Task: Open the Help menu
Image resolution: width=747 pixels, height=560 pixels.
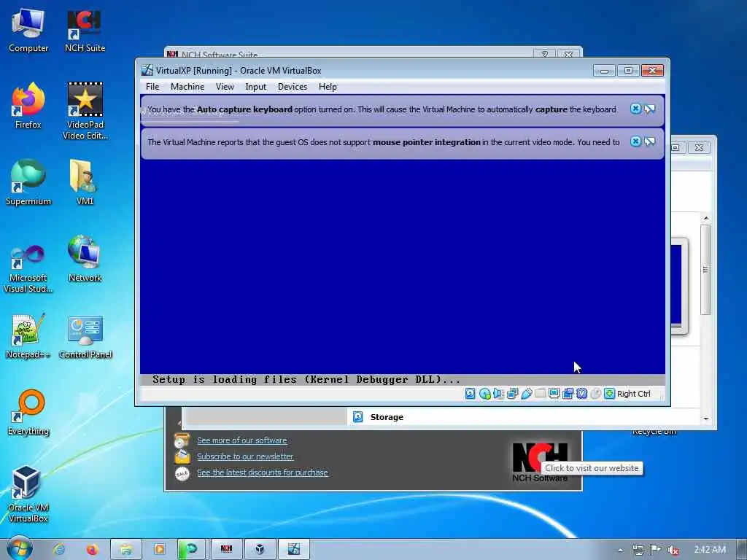Action: (x=328, y=87)
